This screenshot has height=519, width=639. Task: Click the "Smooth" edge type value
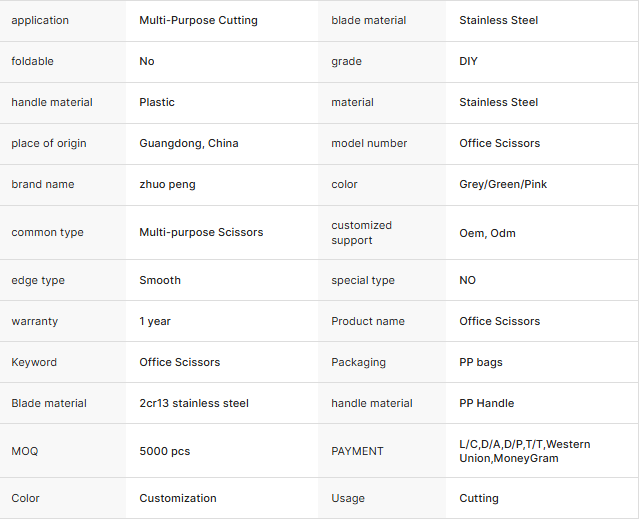tap(160, 280)
